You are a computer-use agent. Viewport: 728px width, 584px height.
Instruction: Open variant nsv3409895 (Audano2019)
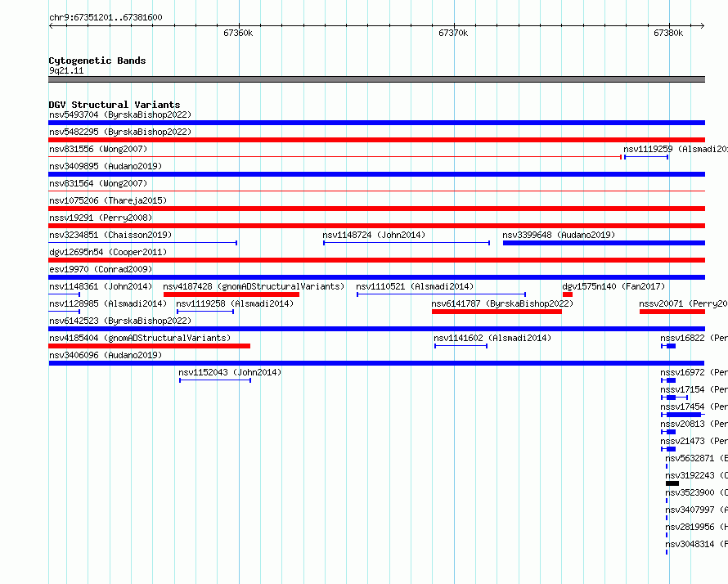pyautogui.click(x=106, y=166)
